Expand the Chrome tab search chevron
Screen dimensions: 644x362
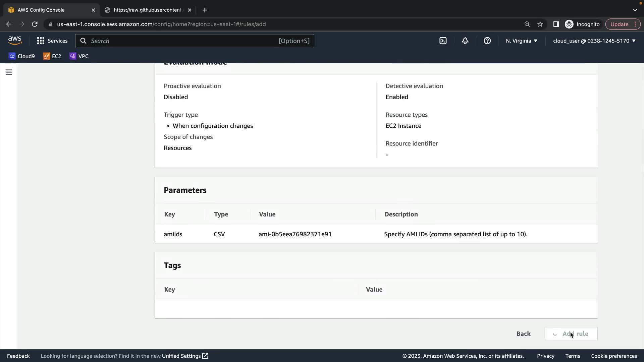[x=635, y=10]
